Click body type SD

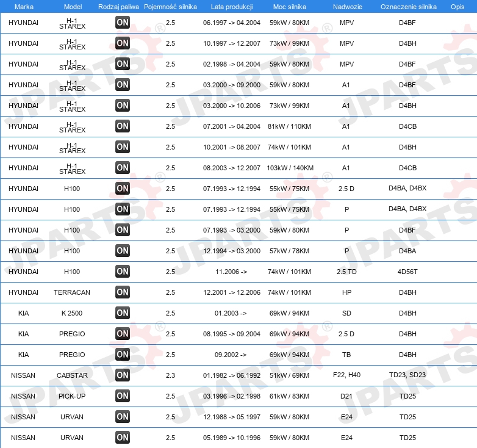click(x=346, y=313)
